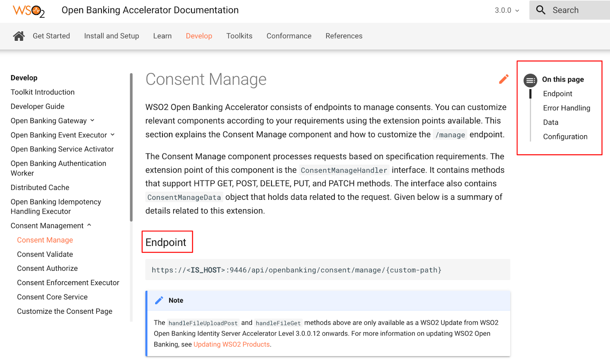Click the Updating WSO2 Products link

[231, 344]
